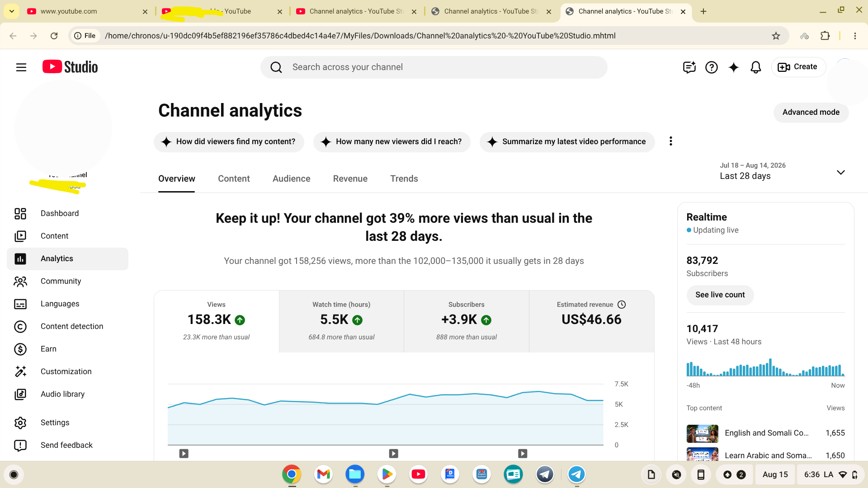Open the hamburger menu beside the Studio logo
The image size is (868, 488).
(21, 67)
